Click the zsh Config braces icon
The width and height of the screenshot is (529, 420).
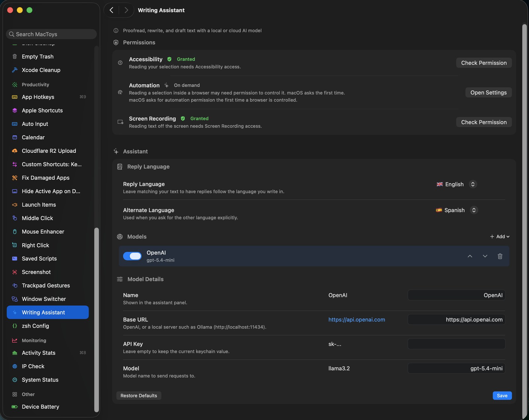pyautogui.click(x=15, y=326)
